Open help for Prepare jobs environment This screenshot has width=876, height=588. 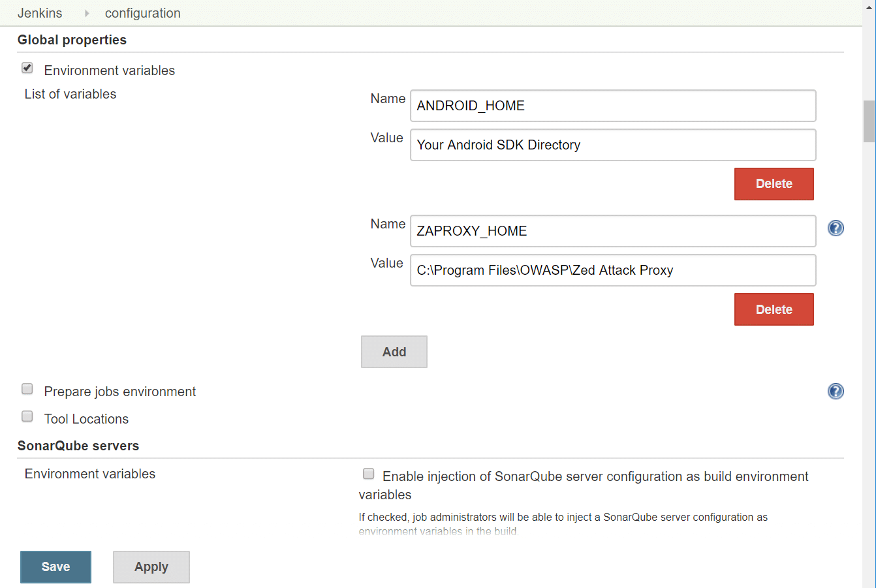pyautogui.click(x=836, y=392)
